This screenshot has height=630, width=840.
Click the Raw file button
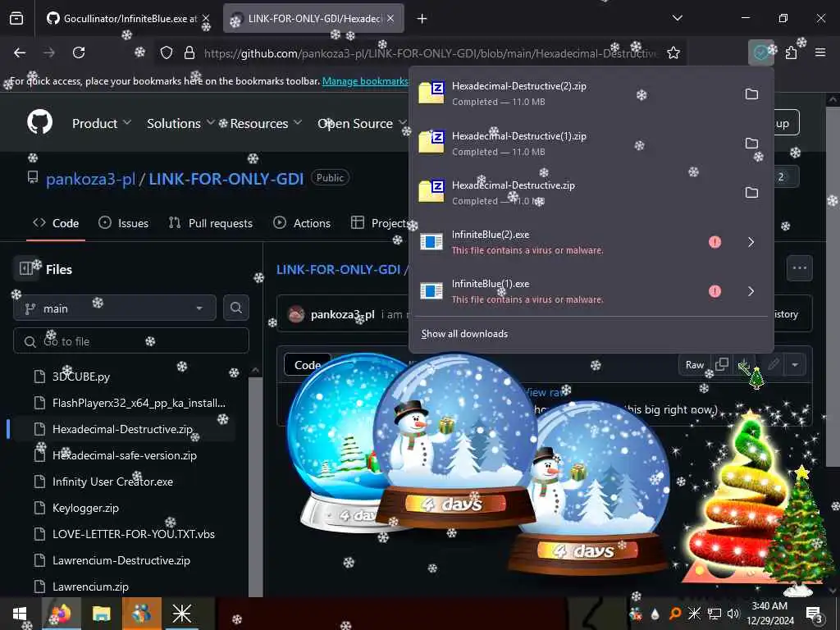695,365
